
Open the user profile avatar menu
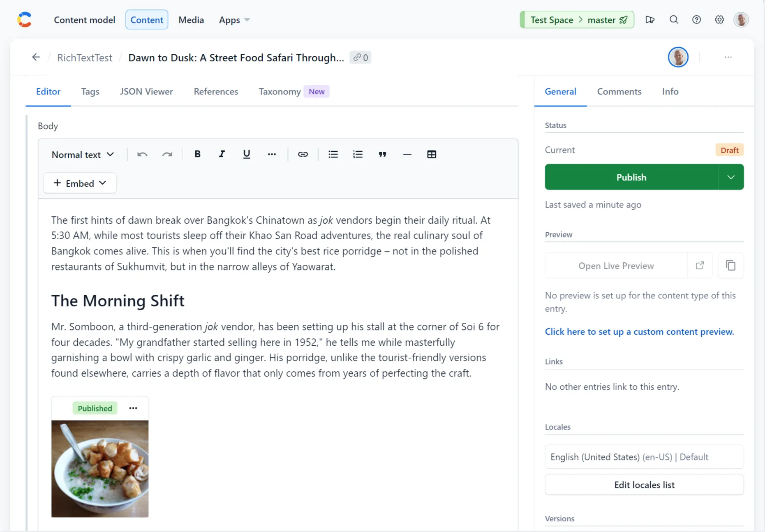pyautogui.click(x=741, y=20)
